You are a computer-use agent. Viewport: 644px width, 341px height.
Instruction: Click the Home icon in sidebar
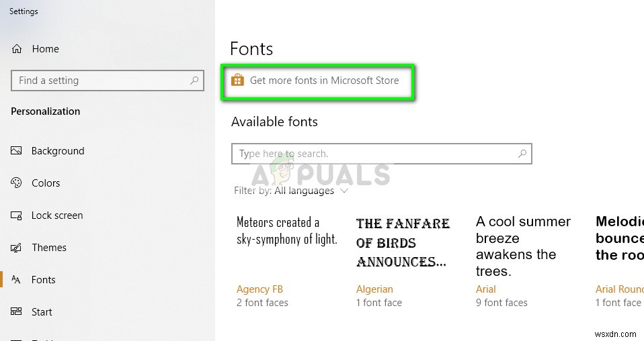click(x=17, y=49)
